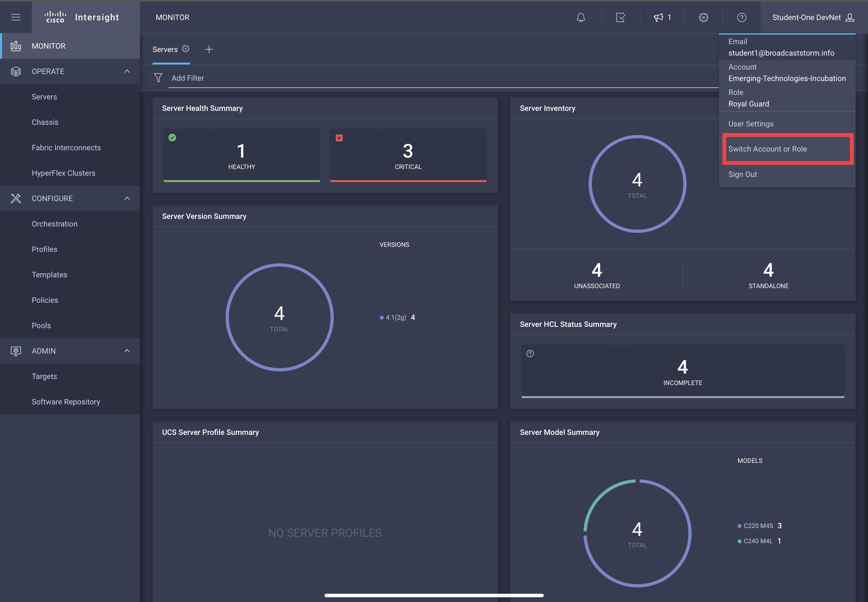Toggle the hamburger navigation menu
This screenshot has height=602, width=868.
click(16, 17)
